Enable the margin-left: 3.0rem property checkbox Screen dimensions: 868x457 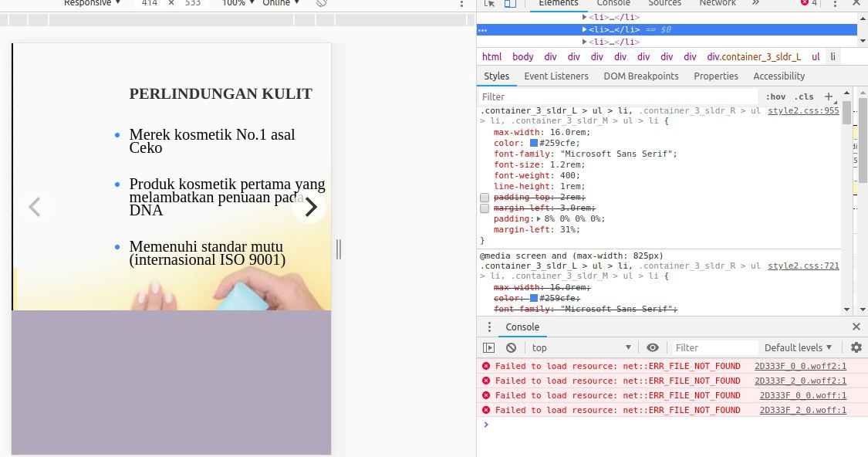(x=485, y=209)
